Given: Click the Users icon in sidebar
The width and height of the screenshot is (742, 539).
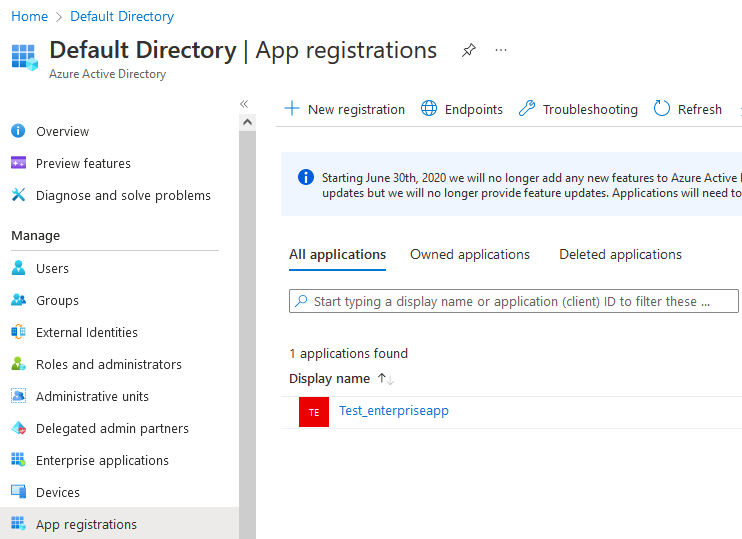Looking at the screenshot, I should click(x=18, y=268).
